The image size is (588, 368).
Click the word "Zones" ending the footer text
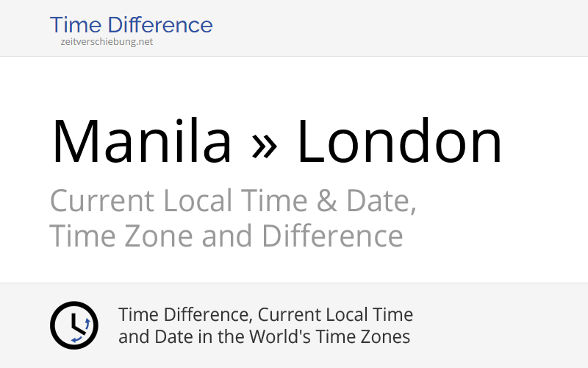(389, 337)
